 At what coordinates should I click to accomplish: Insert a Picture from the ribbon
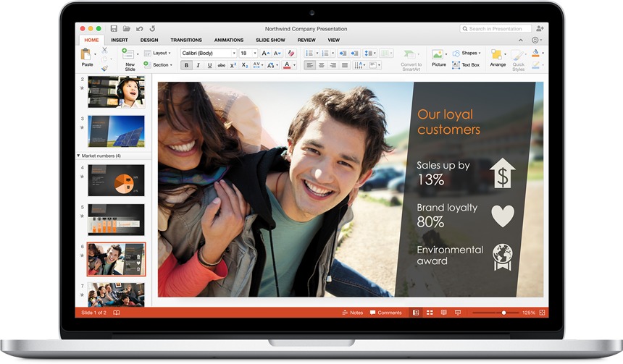[x=438, y=57]
